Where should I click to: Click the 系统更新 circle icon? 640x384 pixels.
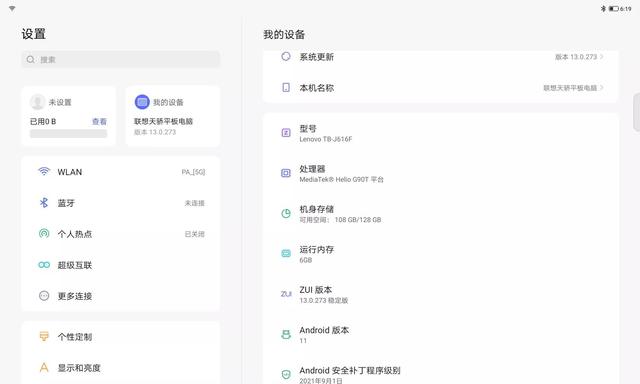click(286, 56)
